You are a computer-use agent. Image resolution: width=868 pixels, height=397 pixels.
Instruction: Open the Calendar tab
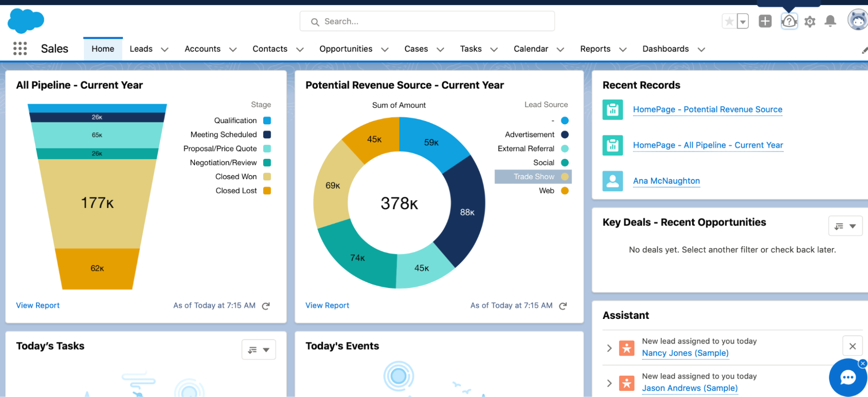pyautogui.click(x=531, y=49)
